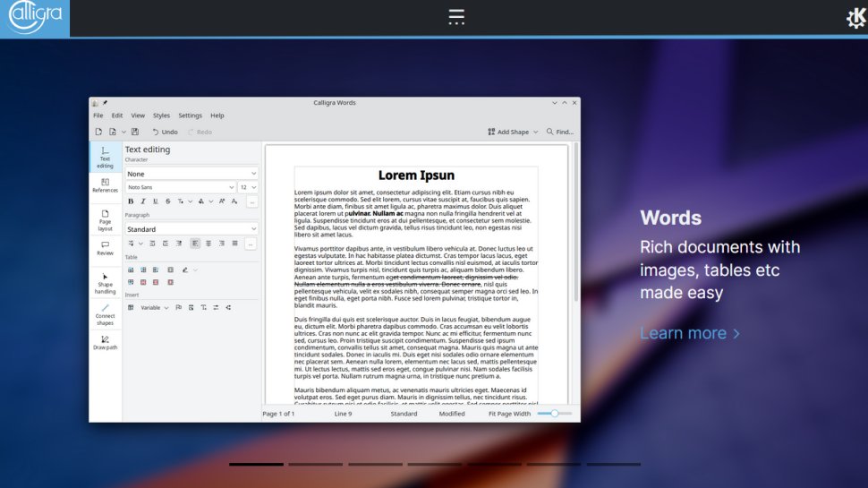The width and height of the screenshot is (868, 488).
Task: Select the Draw path tool
Action: pos(106,342)
